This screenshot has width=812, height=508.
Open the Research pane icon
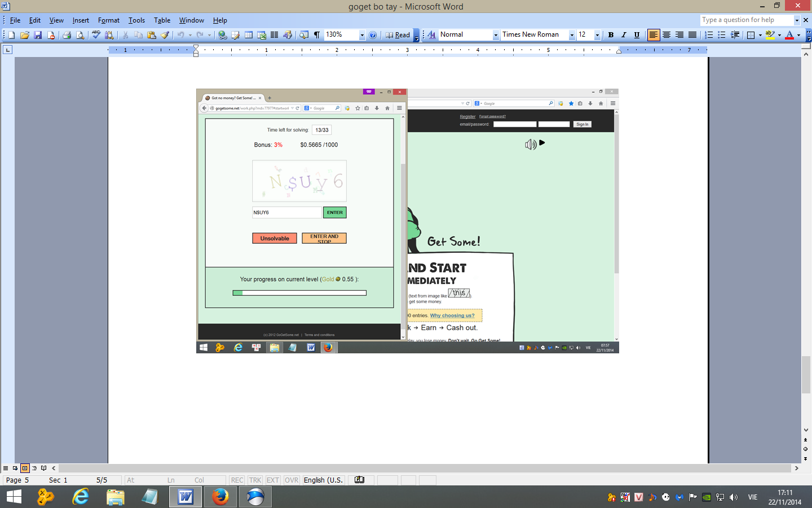(x=109, y=35)
